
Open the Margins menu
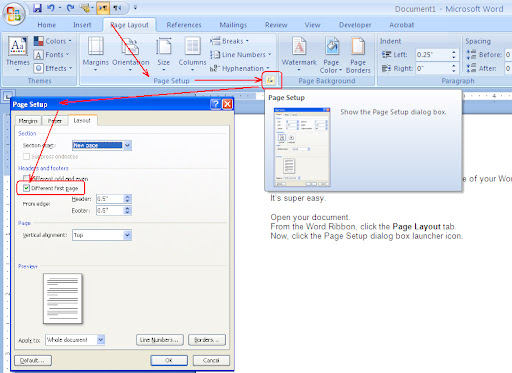96,53
